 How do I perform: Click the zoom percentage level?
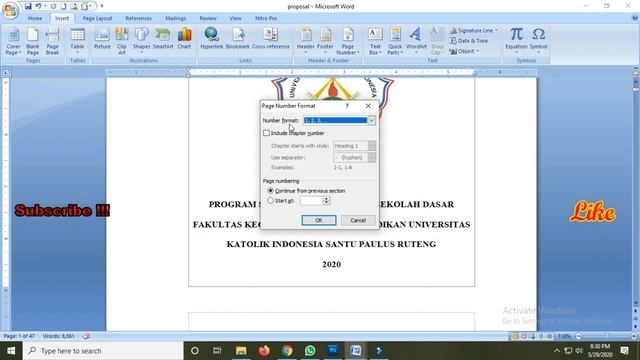564,336
